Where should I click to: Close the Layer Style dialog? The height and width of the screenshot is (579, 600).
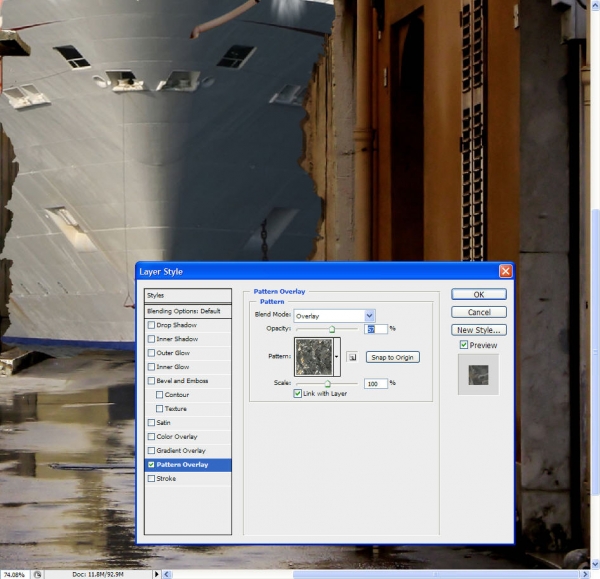click(x=505, y=271)
